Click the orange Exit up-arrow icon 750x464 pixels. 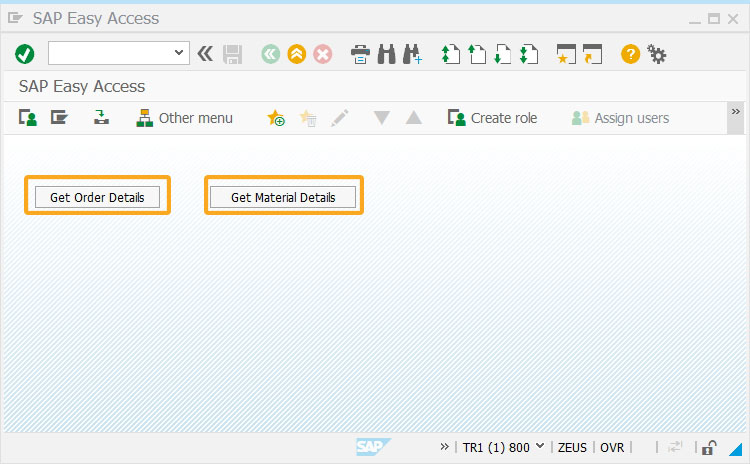pos(297,54)
